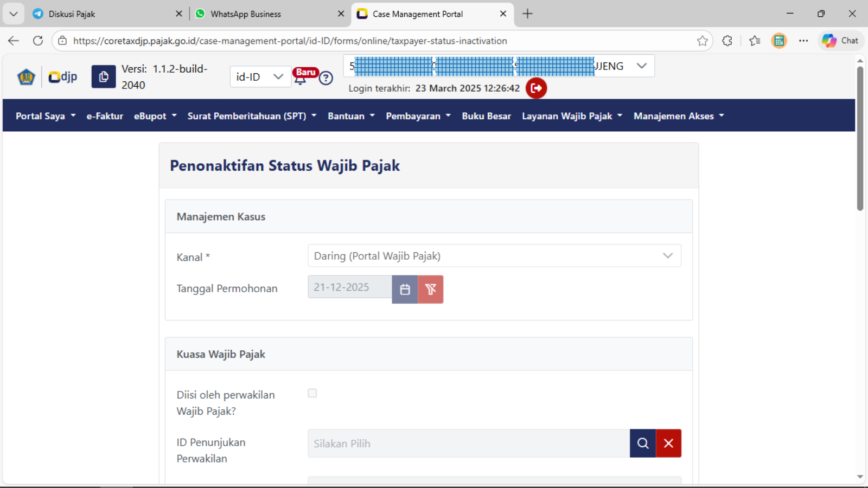Click the help question mark icon
868x488 pixels.
[x=325, y=78]
